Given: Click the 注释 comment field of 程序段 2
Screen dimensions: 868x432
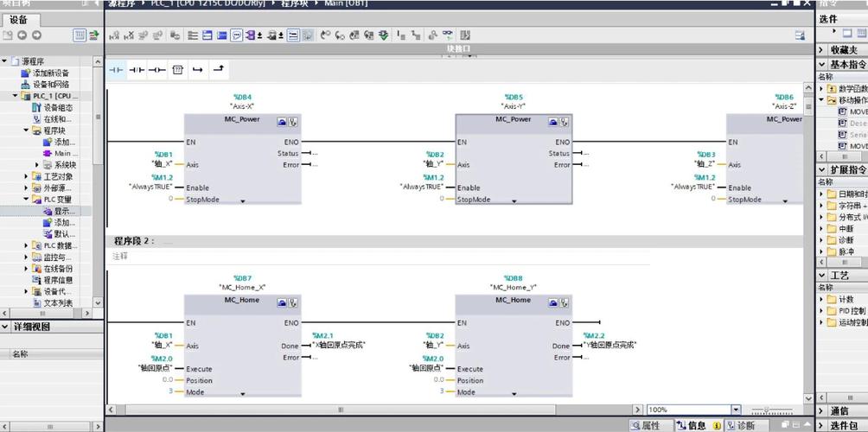Looking at the screenshot, I should pos(120,257).
